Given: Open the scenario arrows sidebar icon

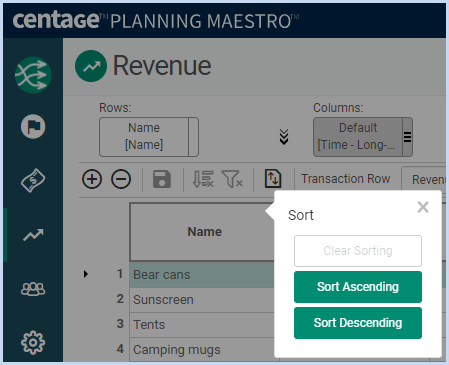Looking at the screenshot, I should click(33, 75).
